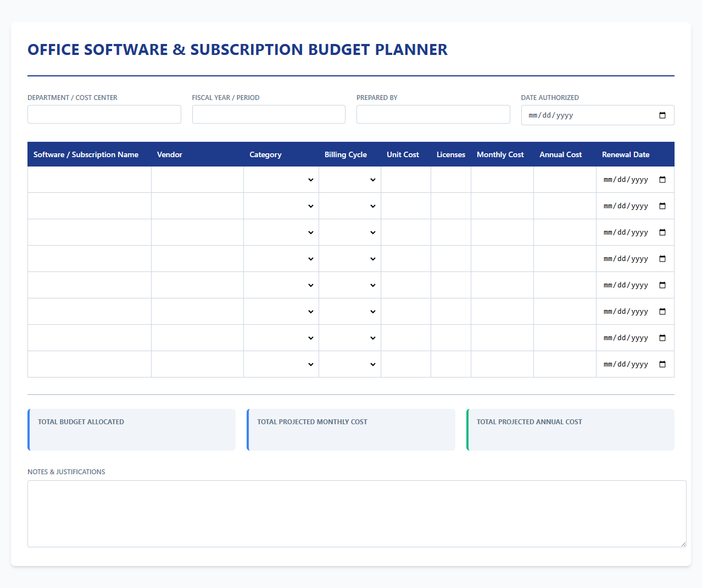Viewport: 702px width, 588px height.
Task: Click third row Unit Cost cell
Action: [x=406, y=232]
